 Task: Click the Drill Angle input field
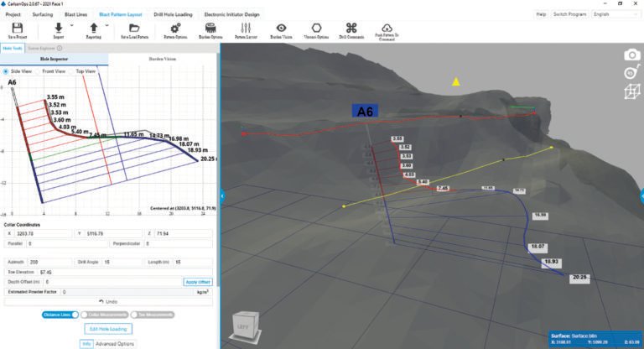coord(122,262)
